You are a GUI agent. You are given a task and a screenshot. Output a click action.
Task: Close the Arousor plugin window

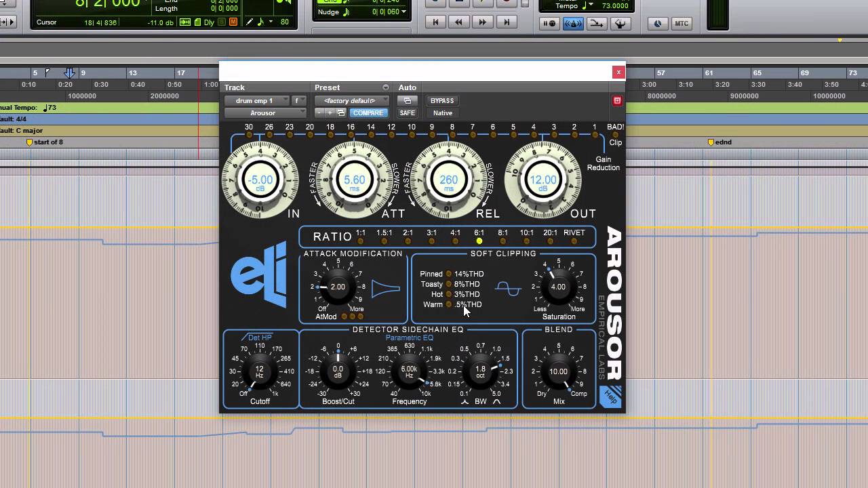coord(618,72)
